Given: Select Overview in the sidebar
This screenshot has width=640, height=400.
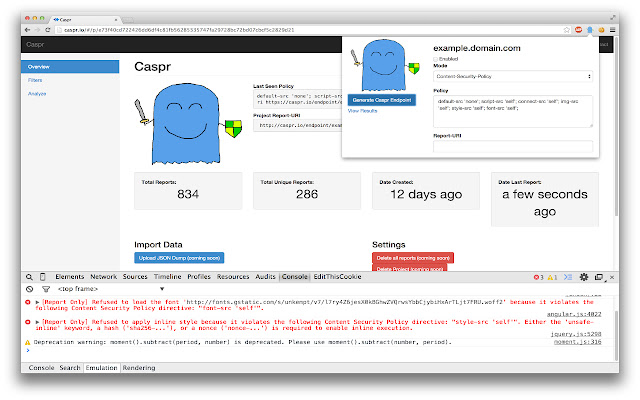Looking at the screenshot, I should point(70,67).
